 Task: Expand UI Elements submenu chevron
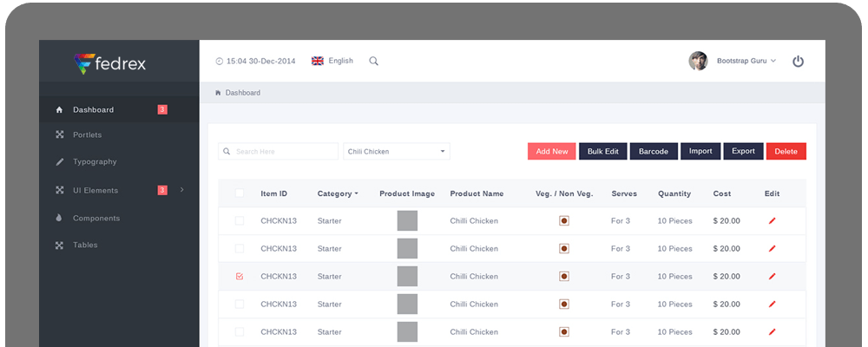pos(182,190)
